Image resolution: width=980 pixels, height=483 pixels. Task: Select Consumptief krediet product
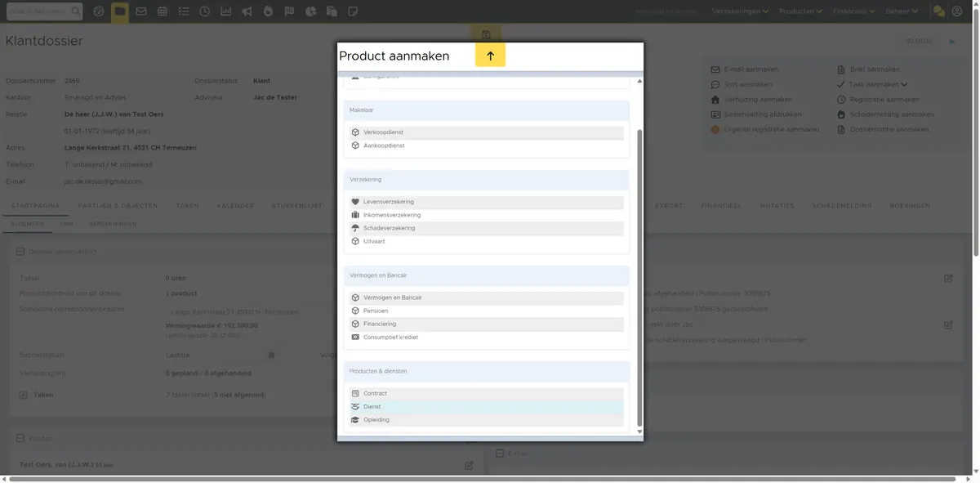[487, 337]
